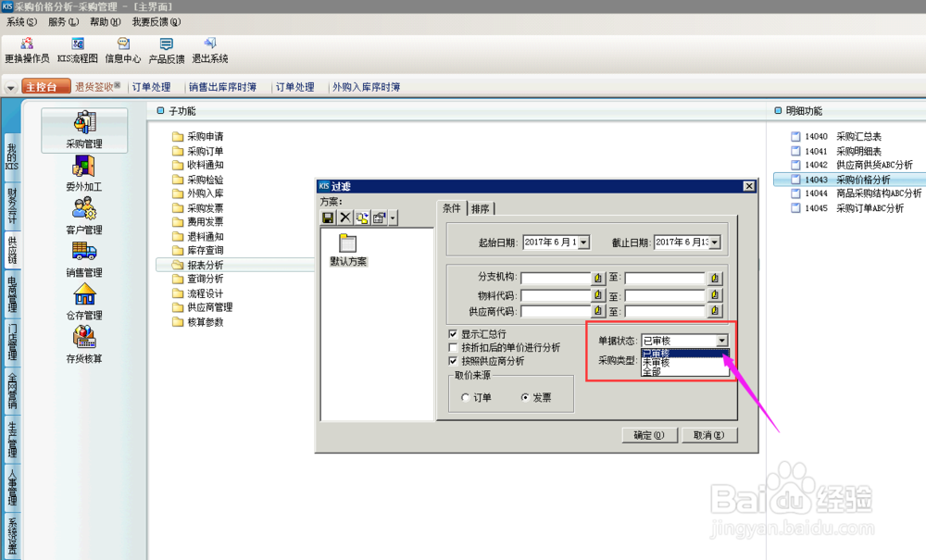This screenshot has width=926, height=560.
Task: Open report 14043 采购价格分析
Action: 849,180
